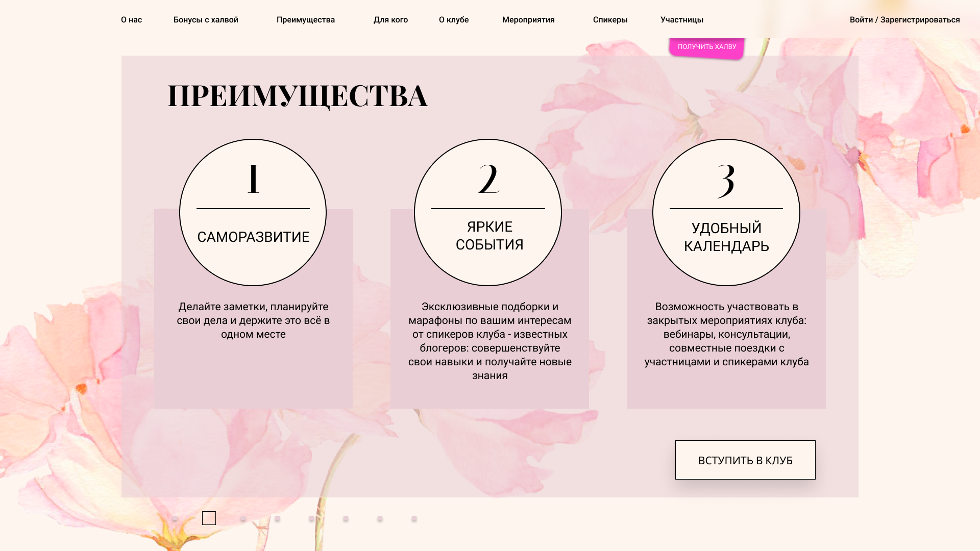
Task: Click the 'Делайте заметки' card description
Action: tap(253, 320)
